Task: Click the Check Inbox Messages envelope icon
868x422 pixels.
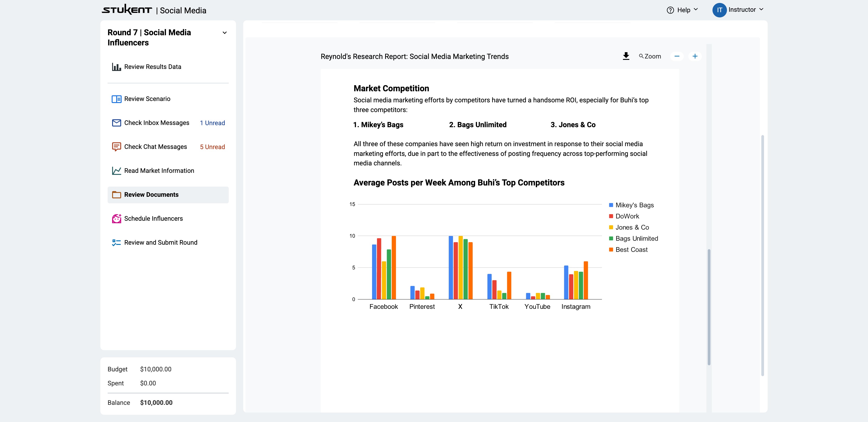Action: coord(116,123)
